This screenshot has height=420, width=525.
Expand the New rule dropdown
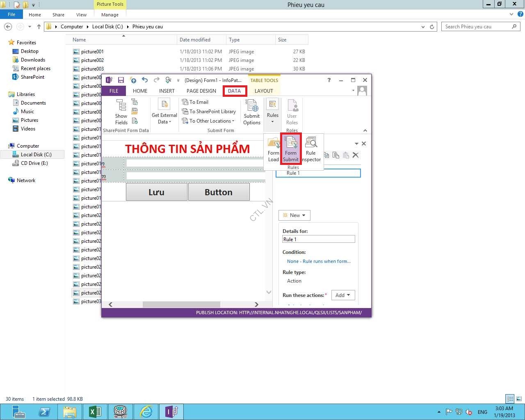coord(294,215)
